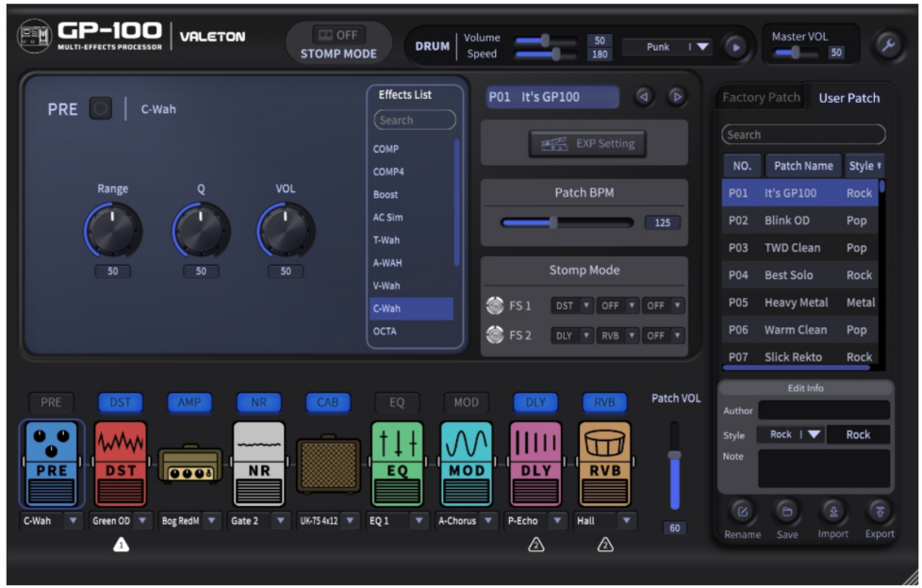922x588 pixels.
Task: Select the teal MOD pedal
Action: coord(467,464)
